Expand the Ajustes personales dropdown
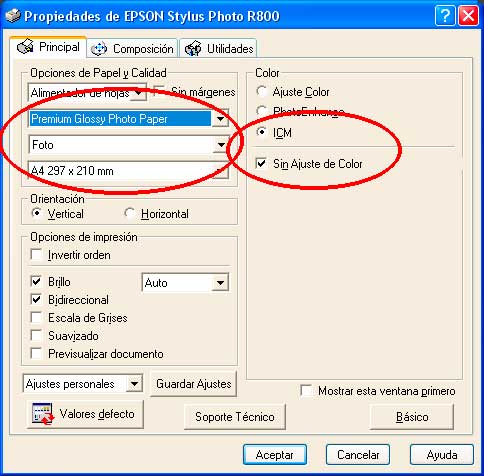The height and width of the screenshot is (476, 484). tap(134, 384)
